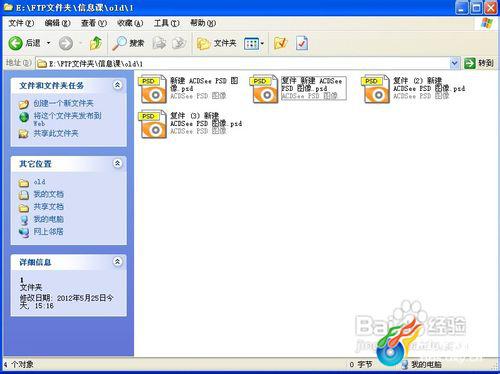
Task: Select the 复件 (3) PSD file icon
Action: pyautogui.click(x=154, y=124)
